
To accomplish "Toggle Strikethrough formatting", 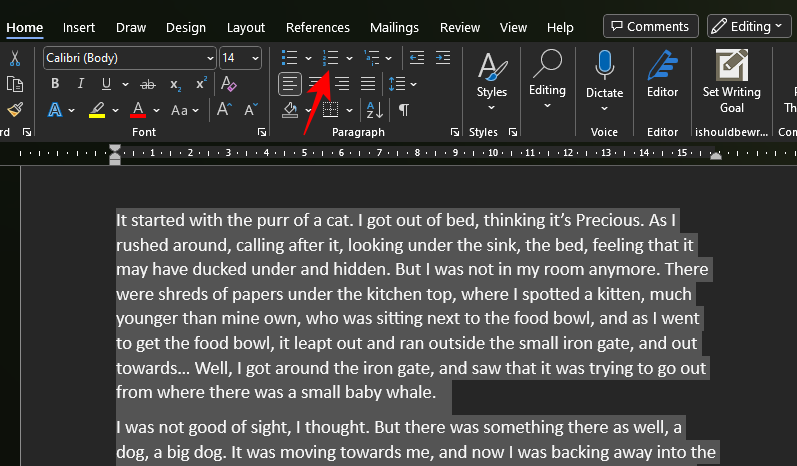I will coord(148,84).
